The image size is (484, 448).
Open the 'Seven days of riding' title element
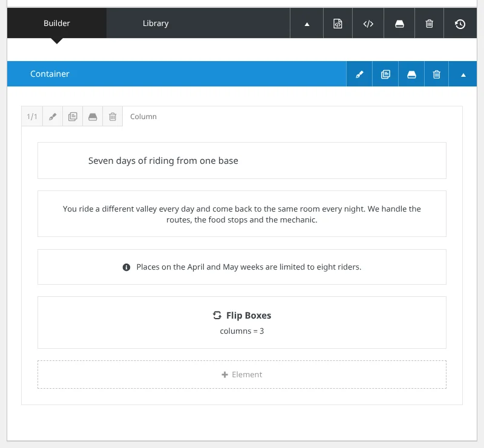pos(242,160)
